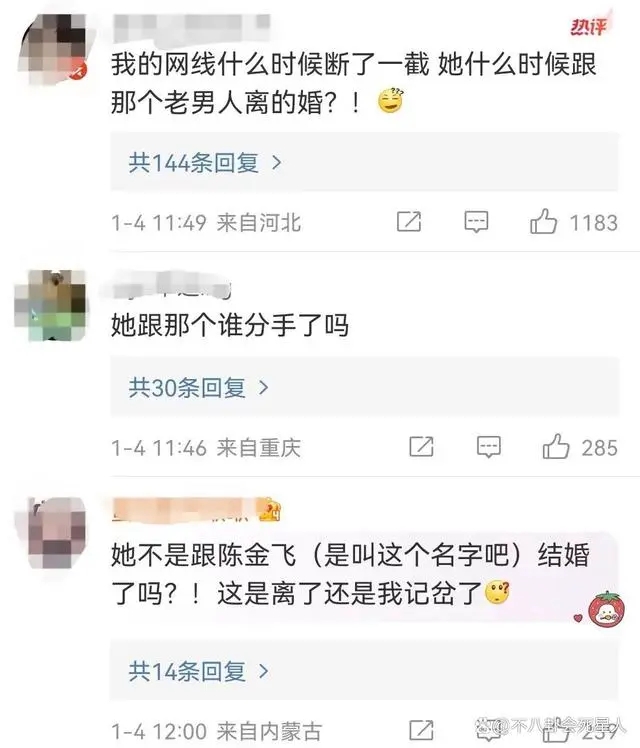Expand the 共144条回复 replies

pyautogui.click(x=205, y=163)
